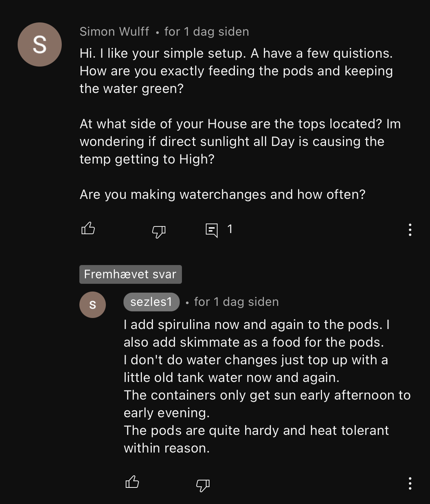Open more options for Simon Wulff's comment

pyautogui.click(x=410, y=230)
